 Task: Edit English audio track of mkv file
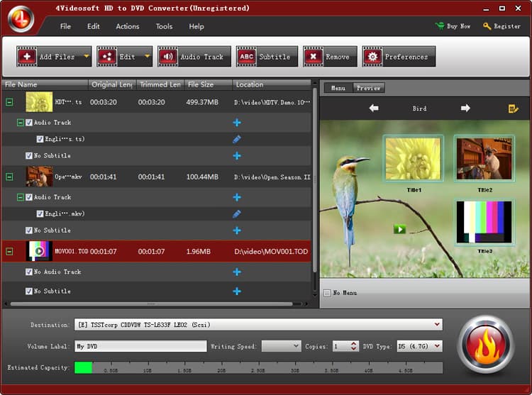[237, 213]
